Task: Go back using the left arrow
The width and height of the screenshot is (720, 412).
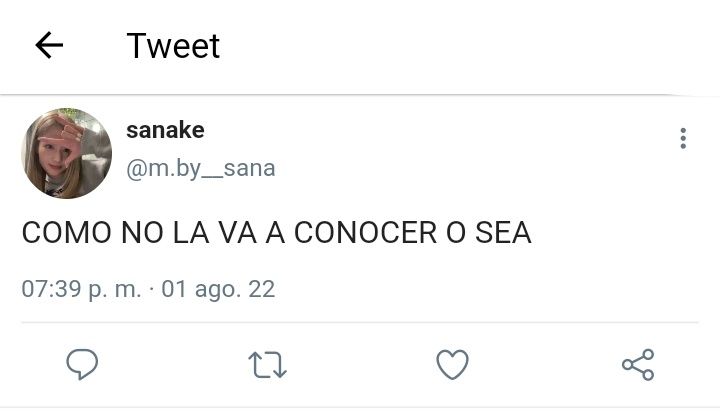Action: (x=49, y=45)
